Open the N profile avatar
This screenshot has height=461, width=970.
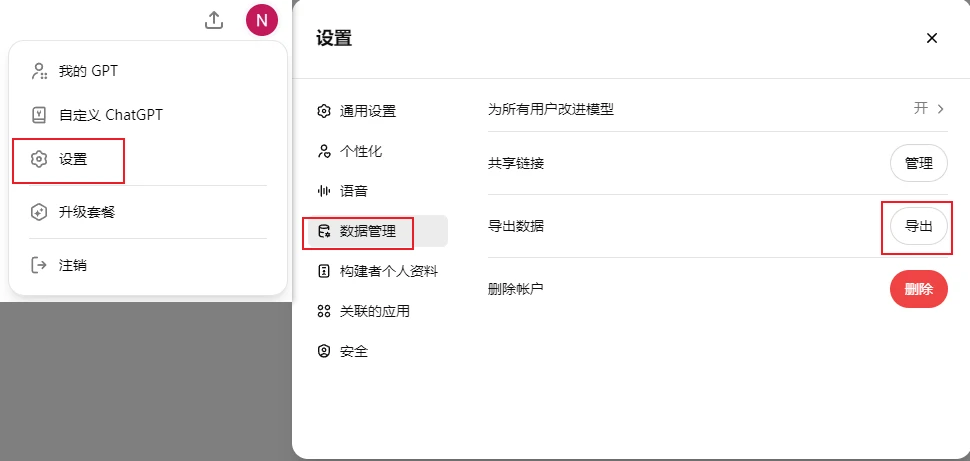point(262,20)
